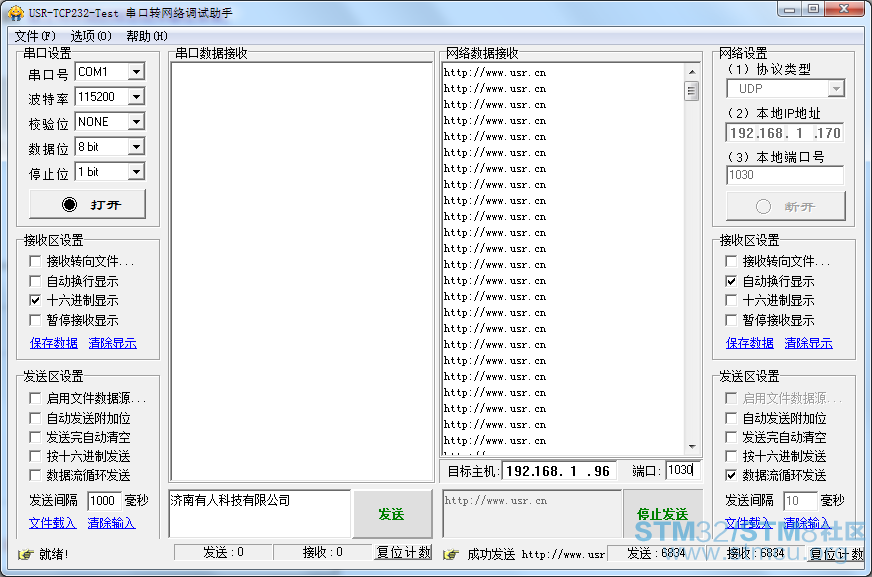This screenshot has width=872, height=577.
Task: Toggle network 按十六进制发送 checkbox
Action: coord(731,456)
